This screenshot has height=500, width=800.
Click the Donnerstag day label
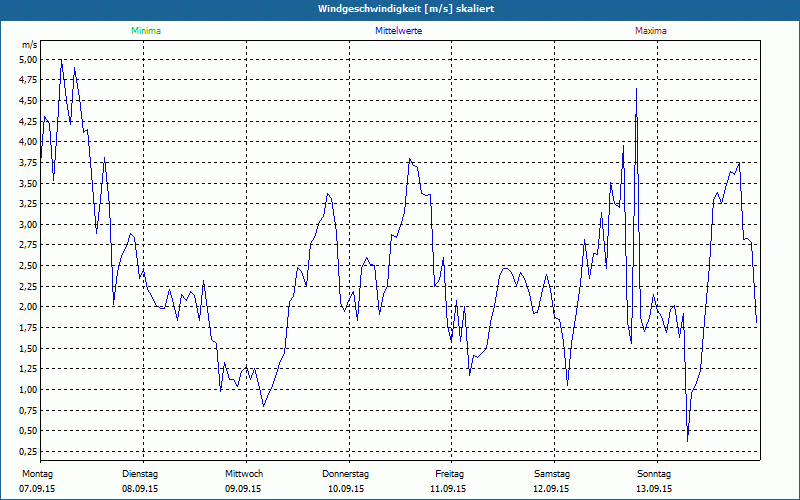click(345, 474)
